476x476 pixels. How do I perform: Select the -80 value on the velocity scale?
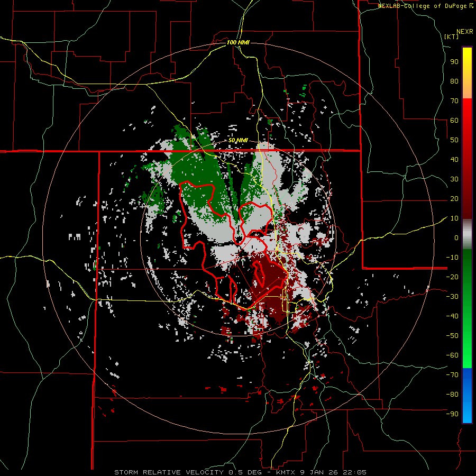click(x=452, y=395)
